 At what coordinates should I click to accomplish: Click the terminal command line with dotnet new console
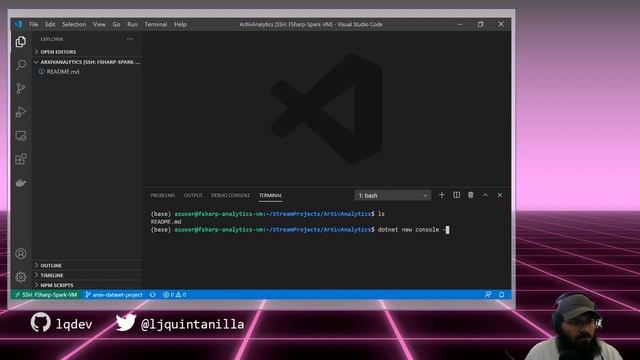300,230
